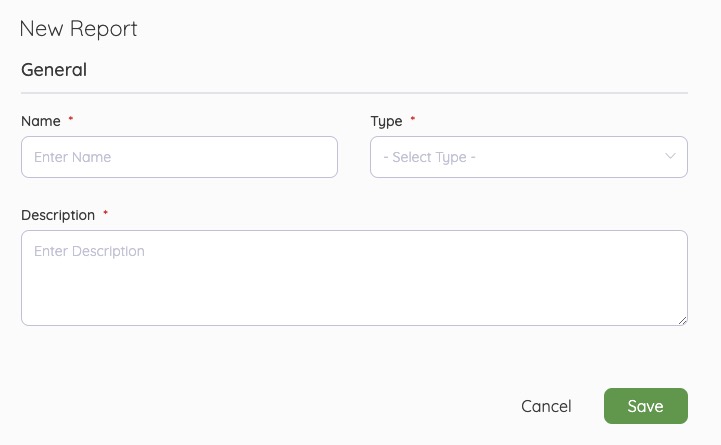
Task: Click the red asterisk beside Description
Action: (105, 214)
